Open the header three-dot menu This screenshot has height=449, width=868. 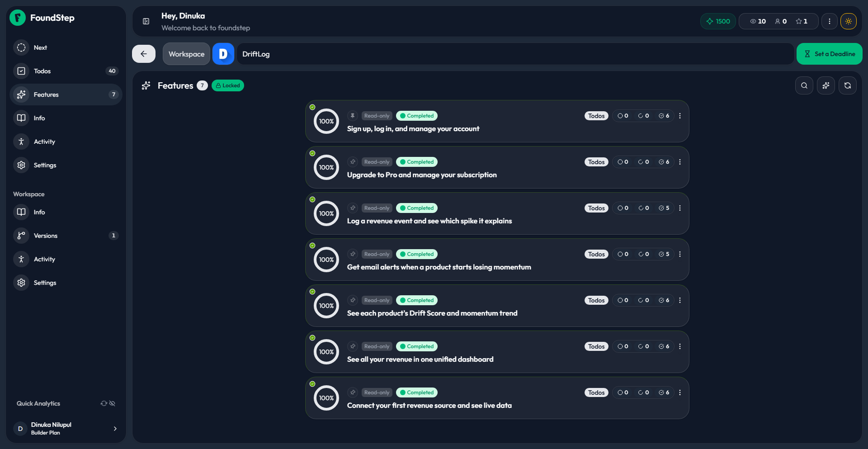pyautogui.click(x=829, y=21)
